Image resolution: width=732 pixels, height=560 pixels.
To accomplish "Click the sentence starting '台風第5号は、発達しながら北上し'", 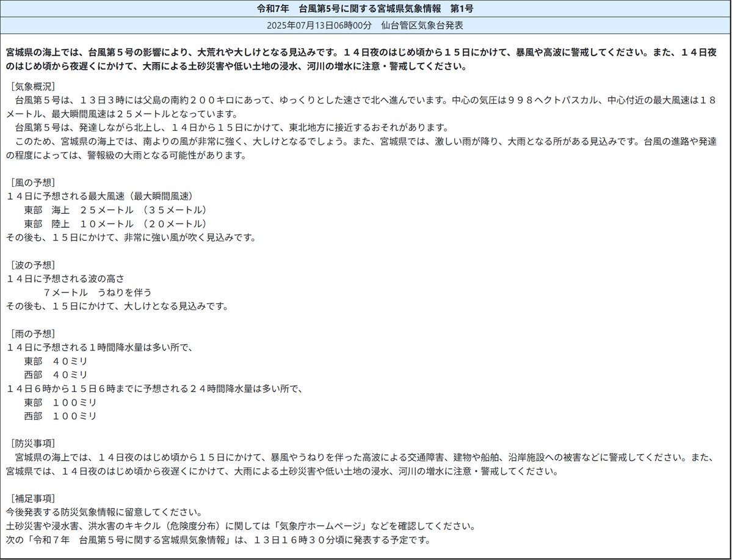I will tap(232, 128).
